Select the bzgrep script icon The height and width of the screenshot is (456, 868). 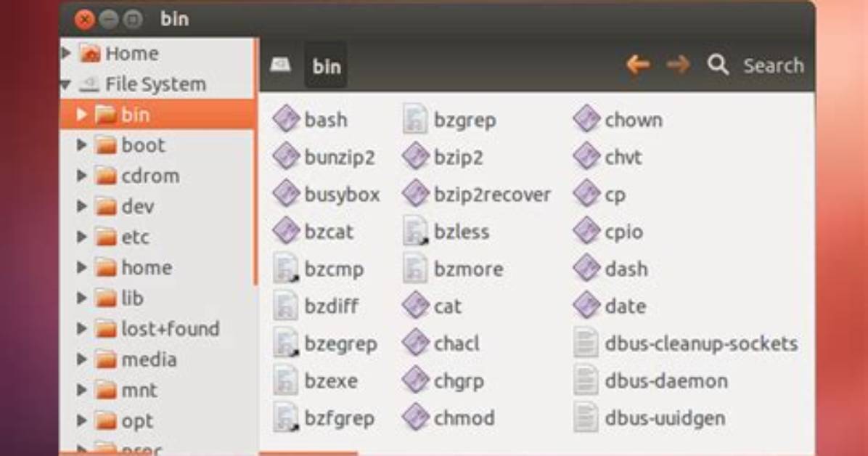[x=415, y=119]
